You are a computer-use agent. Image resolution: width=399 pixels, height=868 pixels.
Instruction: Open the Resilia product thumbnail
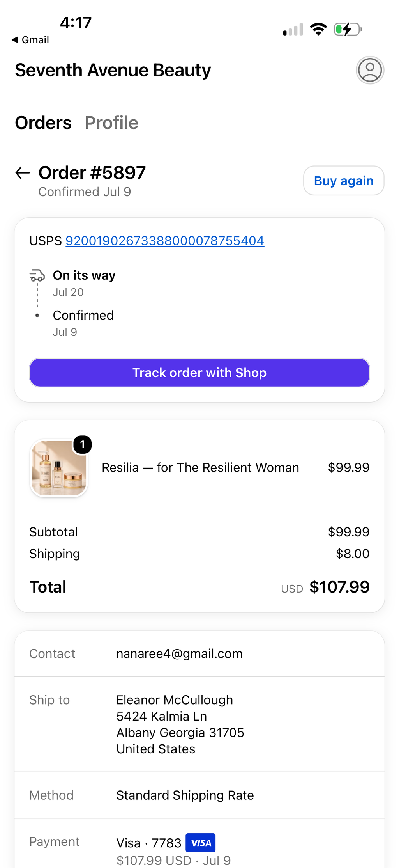click(59, 468)
